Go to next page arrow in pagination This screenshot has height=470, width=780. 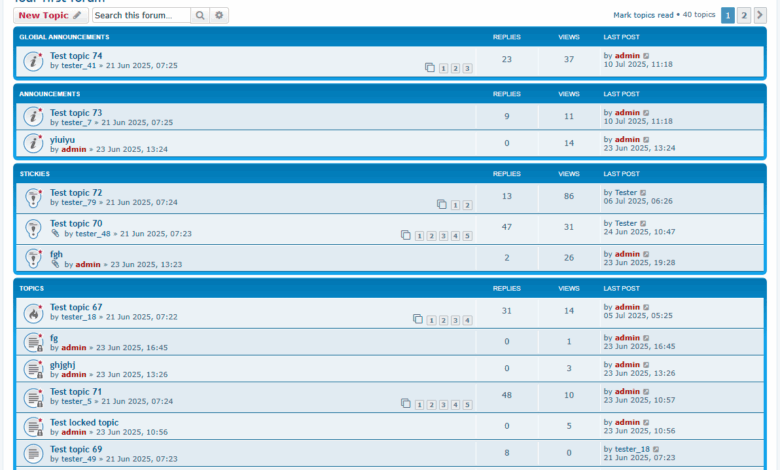coord(759,16)
